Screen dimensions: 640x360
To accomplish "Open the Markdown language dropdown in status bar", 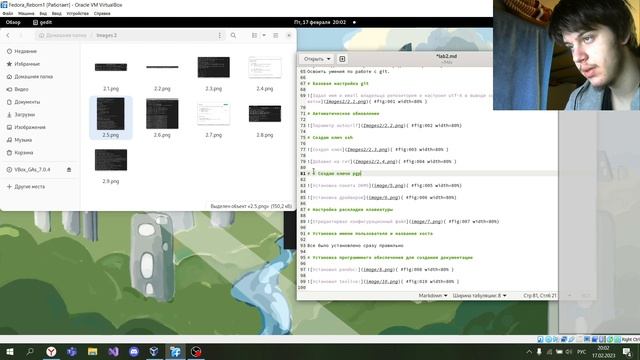I will [433, 296].
